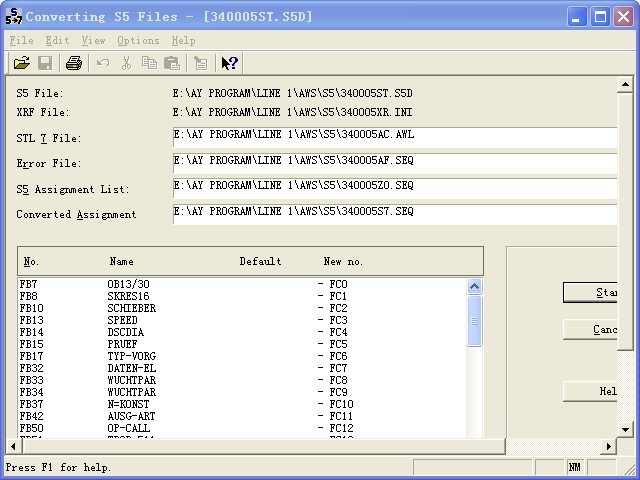Minimize the Converting S5 Files window
The width and height of the screenshot is (640, 480).
[577, 17]
